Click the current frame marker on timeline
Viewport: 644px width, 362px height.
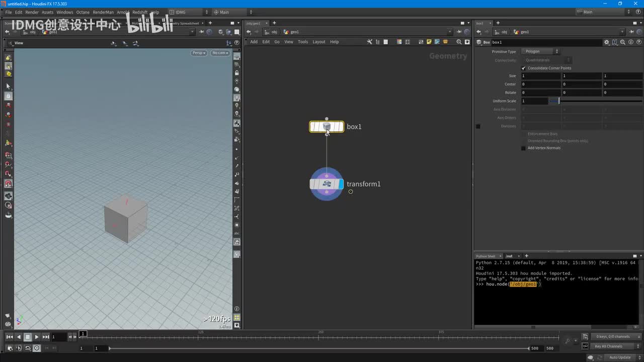point(84,334)
